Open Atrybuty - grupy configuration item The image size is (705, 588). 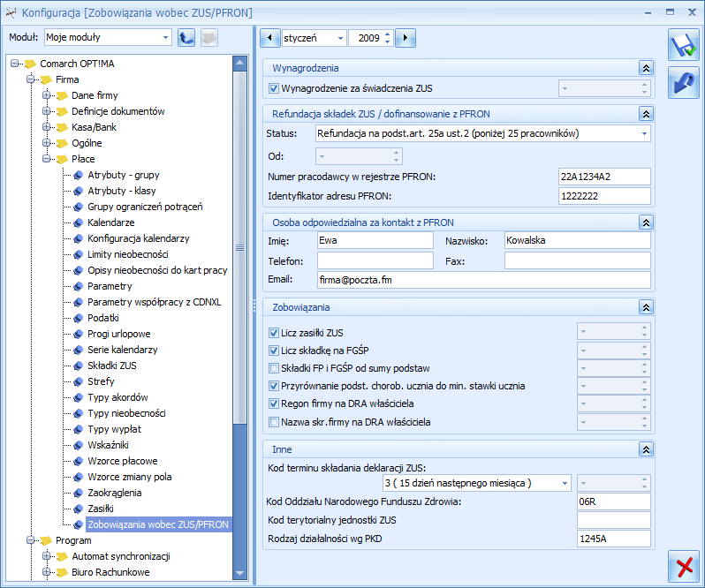click(123, 175)
